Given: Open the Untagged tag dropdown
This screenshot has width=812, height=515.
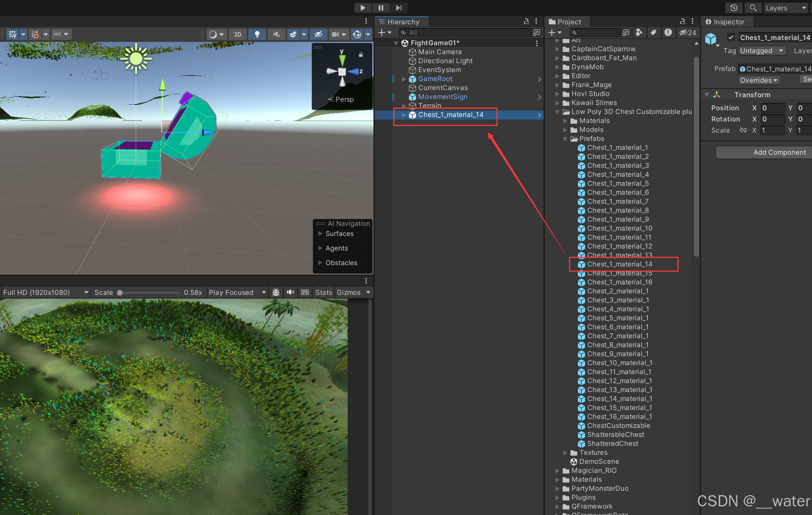Looking at the screenshot, I should [x=762, y=51].
